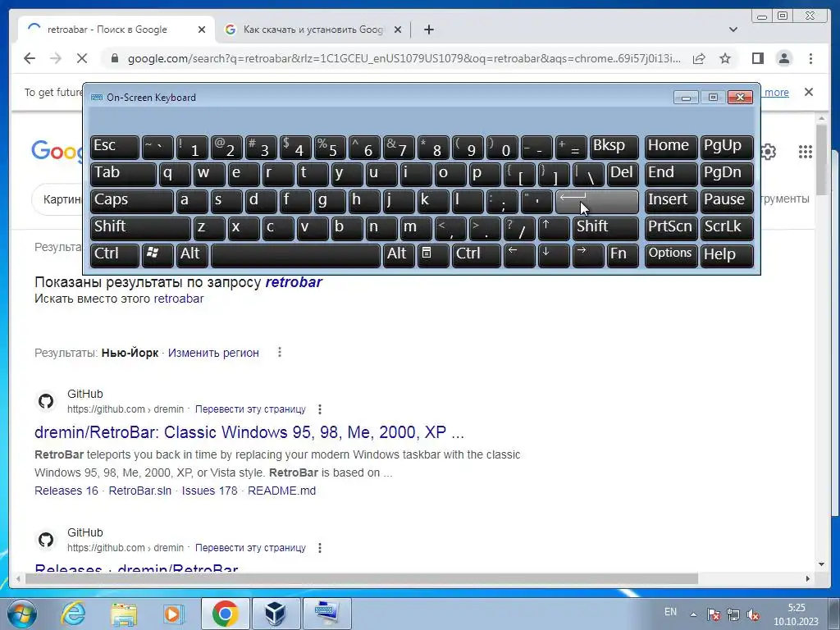
Task: Click the Bksp key on On-Screen Keyboard
Action: point(614,148)
